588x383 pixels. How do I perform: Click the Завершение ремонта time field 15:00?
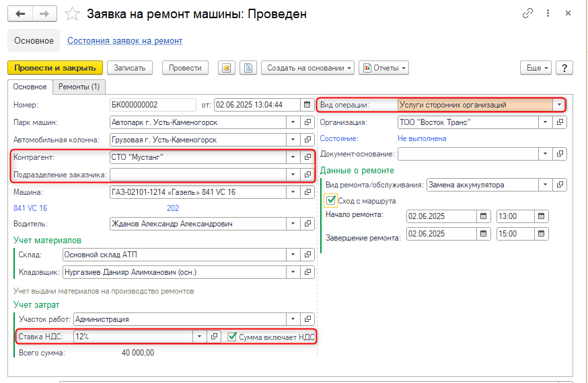point(515,234)
